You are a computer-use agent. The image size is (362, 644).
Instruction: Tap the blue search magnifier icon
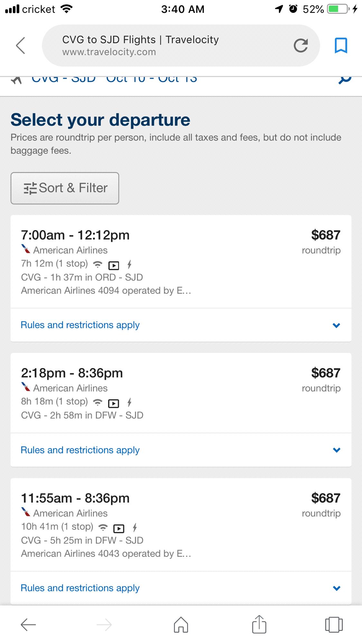coord(345,79)
